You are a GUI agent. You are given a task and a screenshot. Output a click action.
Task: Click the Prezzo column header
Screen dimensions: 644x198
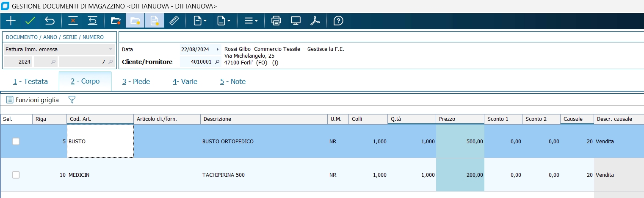coord(460,119)
